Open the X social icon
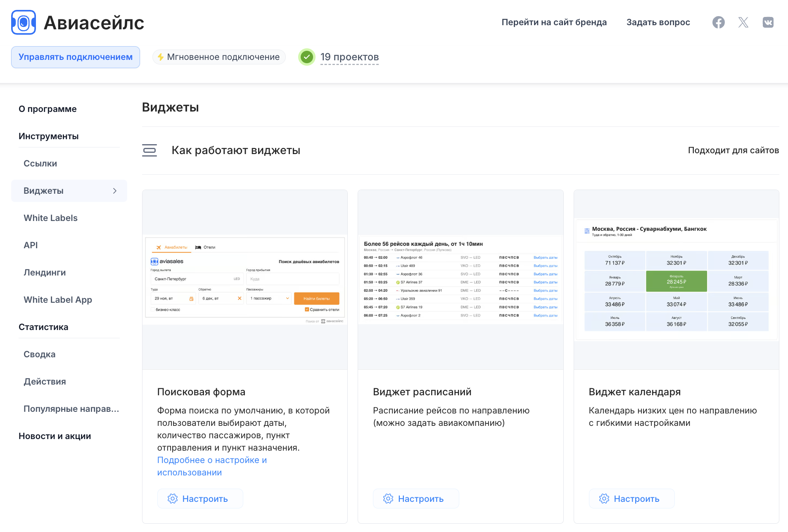The width and height of the screenshot is (788, 532). point(743,22)
